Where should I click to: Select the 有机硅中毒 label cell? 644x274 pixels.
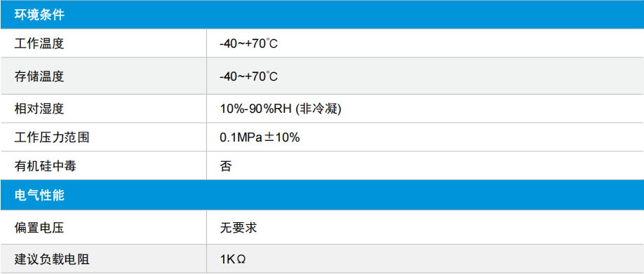(x=46, y=165)
